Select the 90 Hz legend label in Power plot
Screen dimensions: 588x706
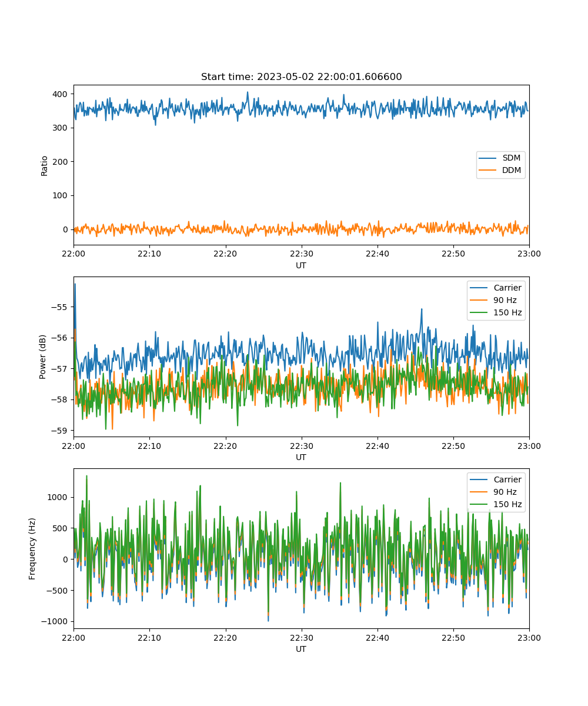coord(505,300)
